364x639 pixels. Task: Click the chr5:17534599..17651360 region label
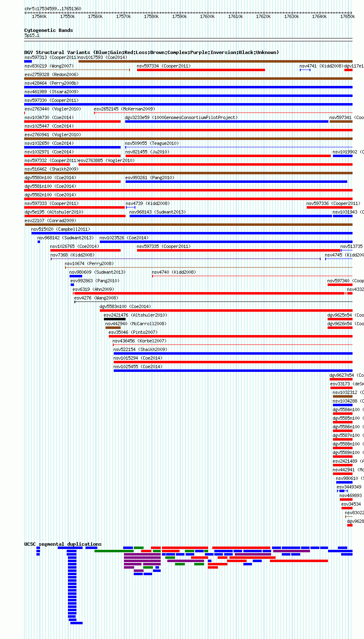click(53, 9)
